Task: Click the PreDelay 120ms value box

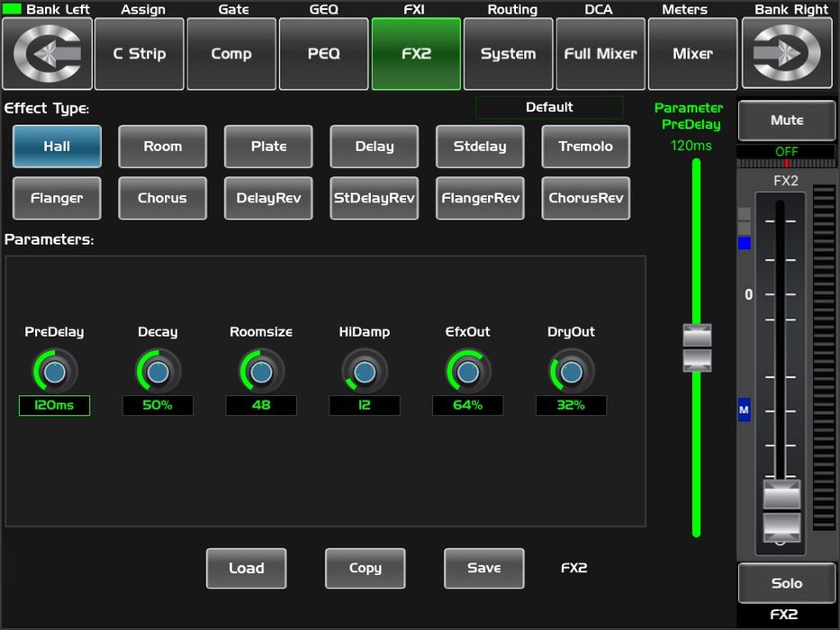Action: pos(54,405)
